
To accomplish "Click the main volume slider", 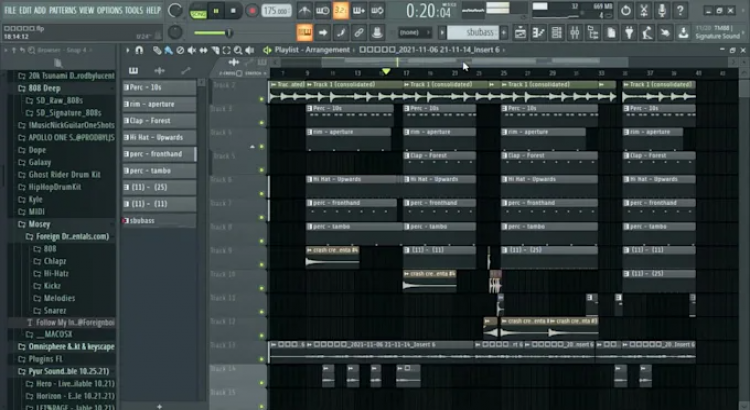I will pos(212,33).
